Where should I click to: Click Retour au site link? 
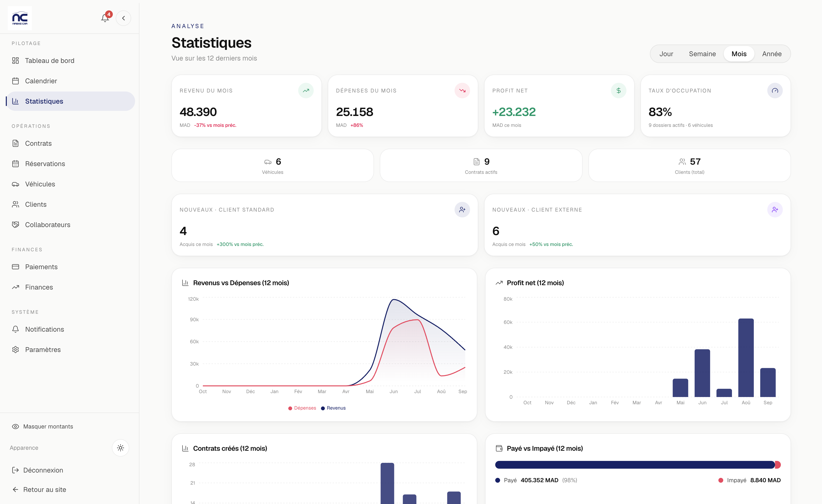click(x=39, y=490)
